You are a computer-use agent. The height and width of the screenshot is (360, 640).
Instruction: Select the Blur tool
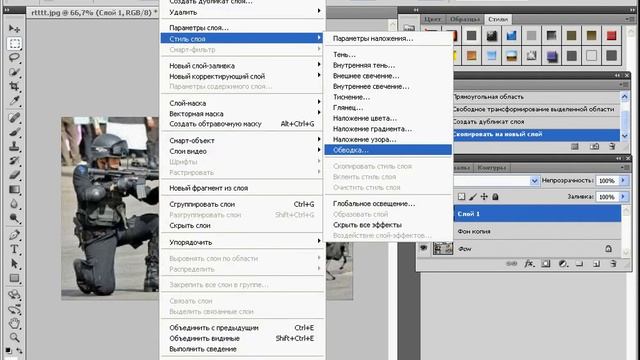click(14, 204)
